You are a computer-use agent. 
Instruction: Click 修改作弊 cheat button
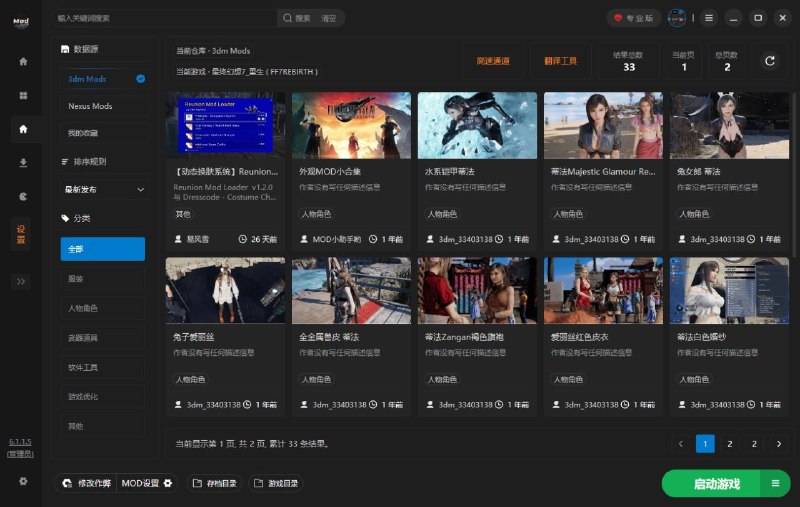click(x=87, y=483)
